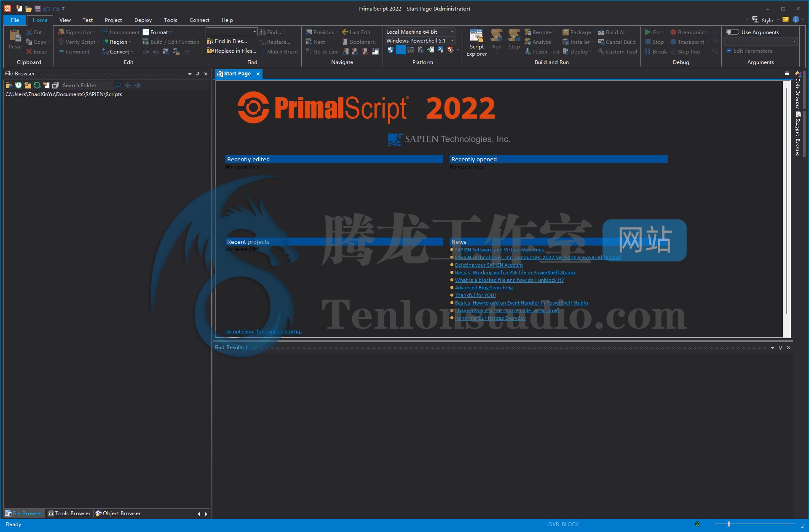
Task: Close the Find Results 1 panel
Action: click(x=788, y=348)
